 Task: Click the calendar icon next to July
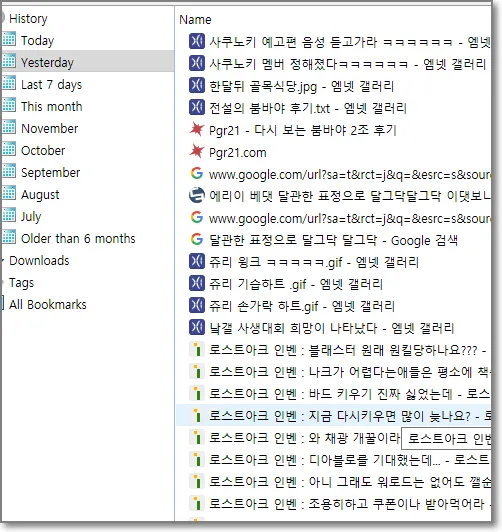tap(9, 215)
